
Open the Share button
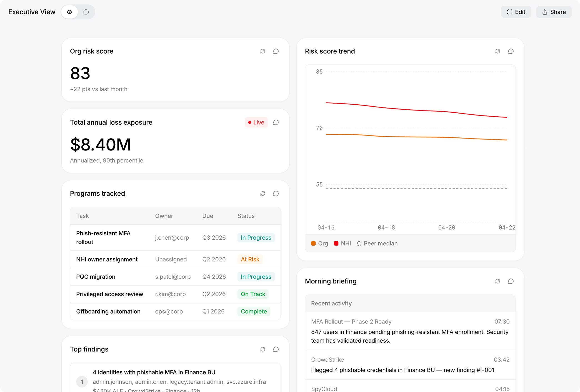[554, 12]
